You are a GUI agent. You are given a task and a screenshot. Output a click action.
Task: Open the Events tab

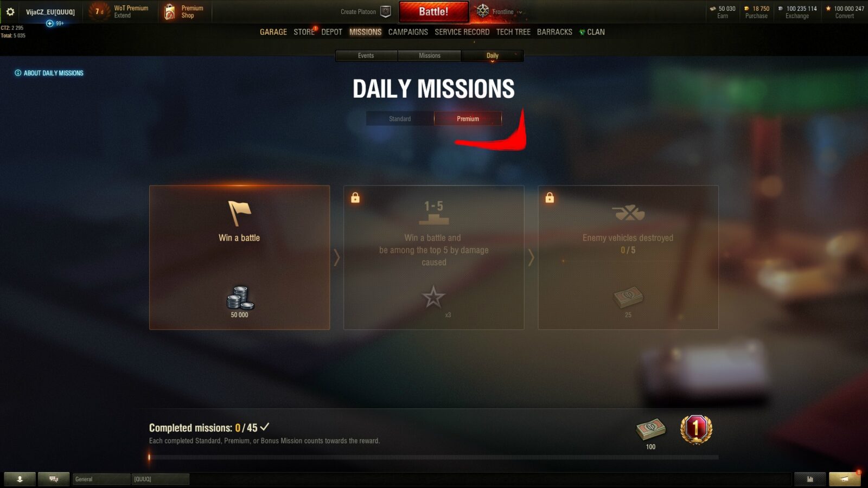pos(366,56)
